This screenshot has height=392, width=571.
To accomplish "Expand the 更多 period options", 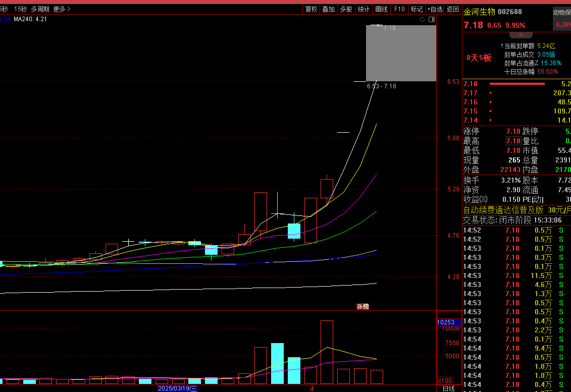I will pyautogui.click(x=62, y=9).
